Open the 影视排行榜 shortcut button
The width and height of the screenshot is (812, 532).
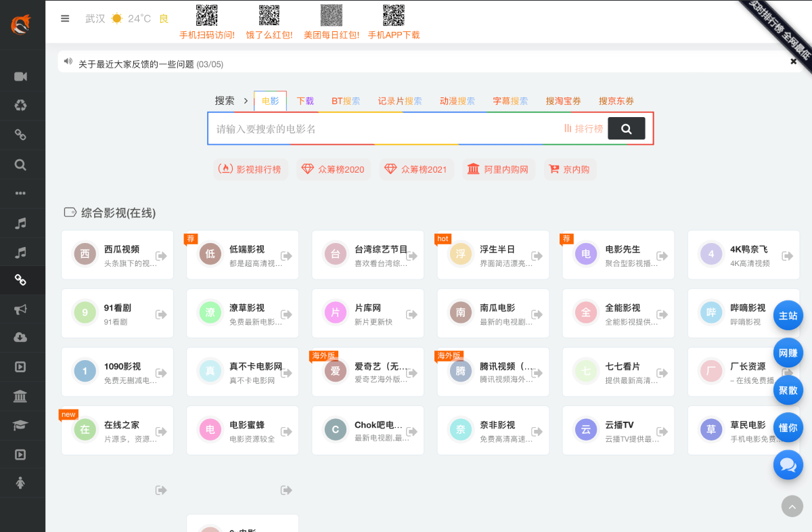[x=251, y=169]
